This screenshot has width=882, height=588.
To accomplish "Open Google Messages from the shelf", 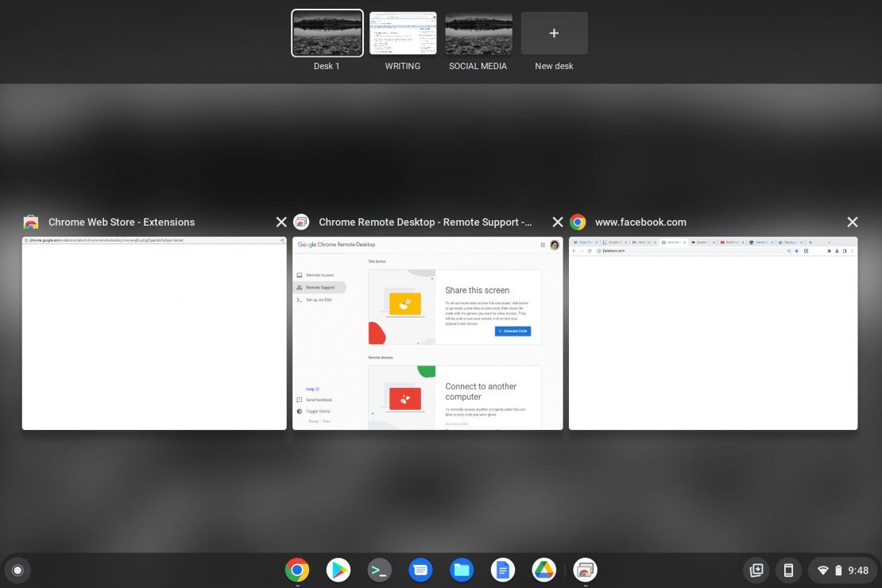I will [x=420, y=570].
